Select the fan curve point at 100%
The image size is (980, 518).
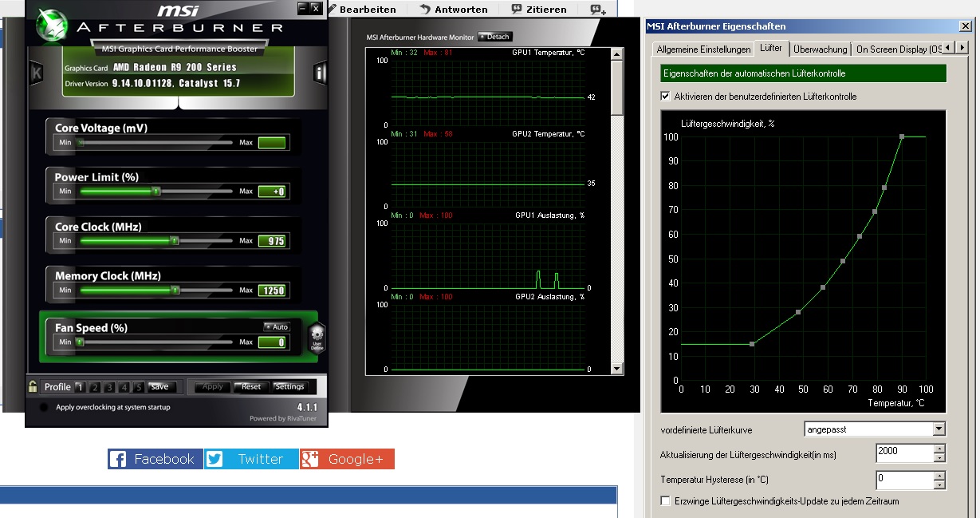[x=902, y=136]
